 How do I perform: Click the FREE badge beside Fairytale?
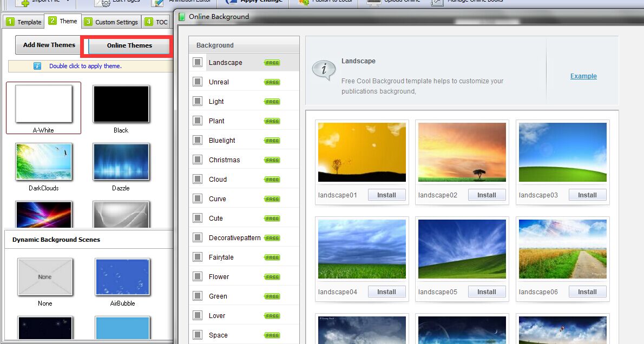pos(272,257)
